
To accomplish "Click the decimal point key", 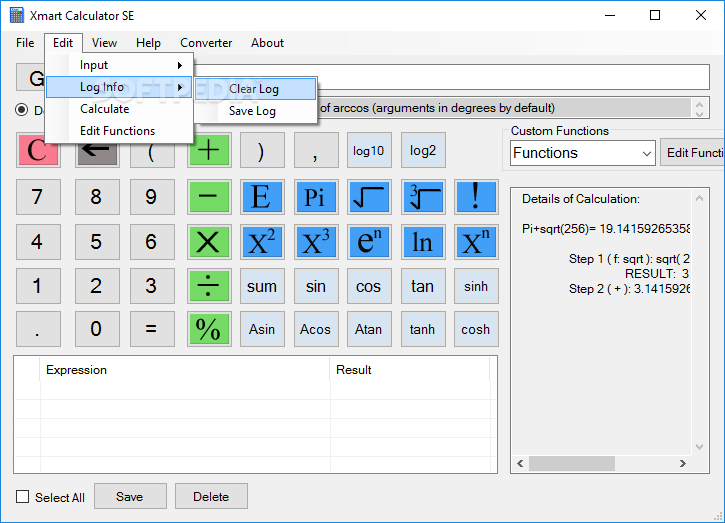I will tap(38, 329).
